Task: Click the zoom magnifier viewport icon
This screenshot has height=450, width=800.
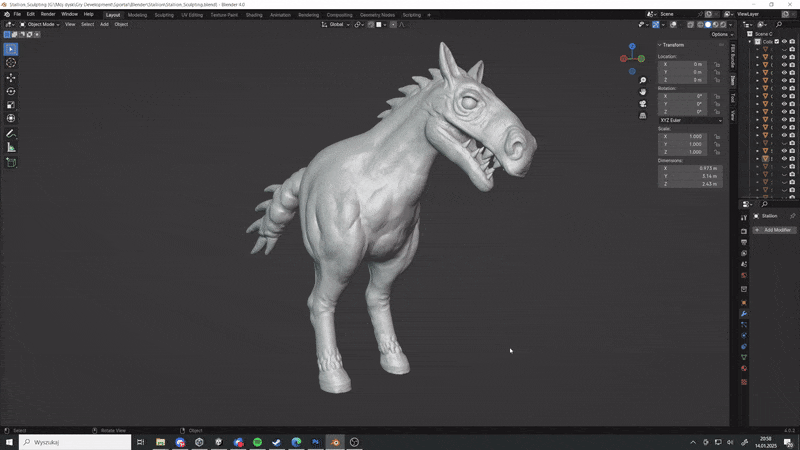Action: click(x=643, y=81)
